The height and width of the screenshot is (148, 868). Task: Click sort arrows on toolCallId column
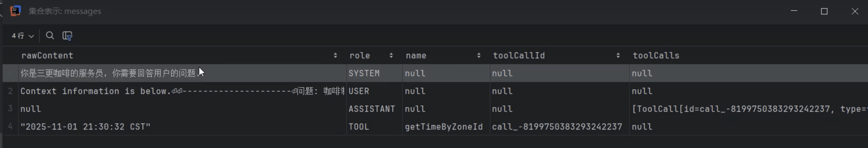tap(618, 55)
